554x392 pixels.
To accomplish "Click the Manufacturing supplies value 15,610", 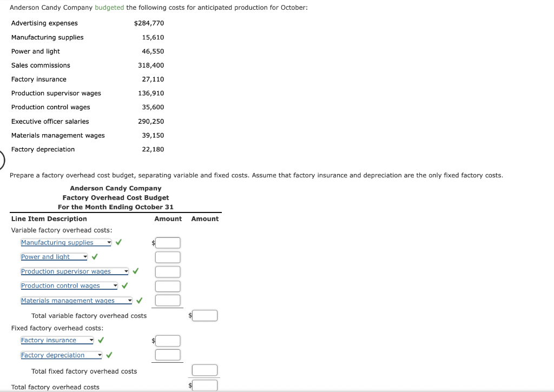I will (153, 37).
